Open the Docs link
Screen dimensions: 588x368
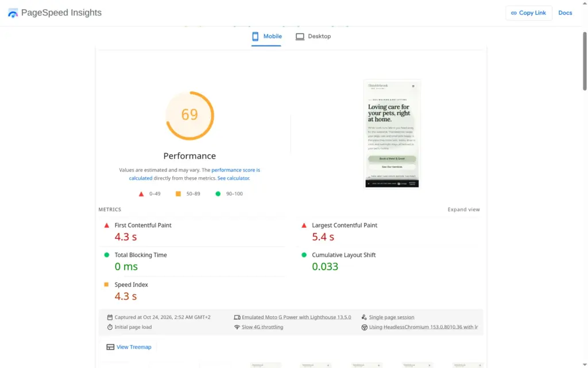click(565, 13)
